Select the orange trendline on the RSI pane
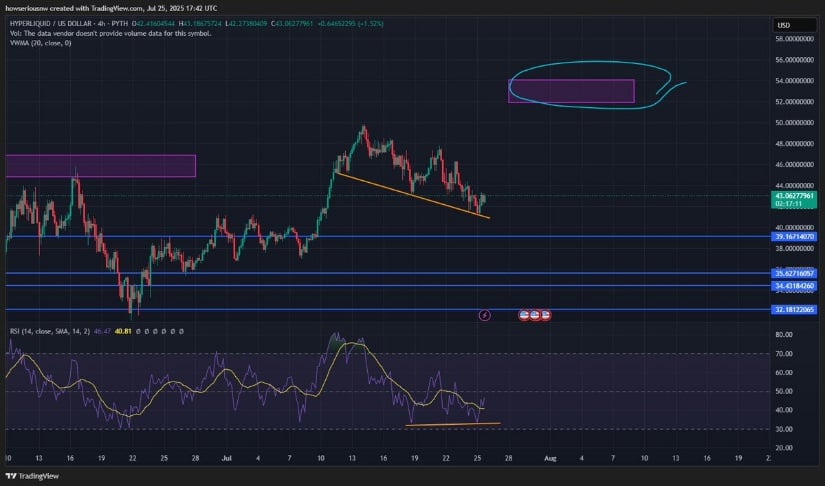 click(453, 424)
